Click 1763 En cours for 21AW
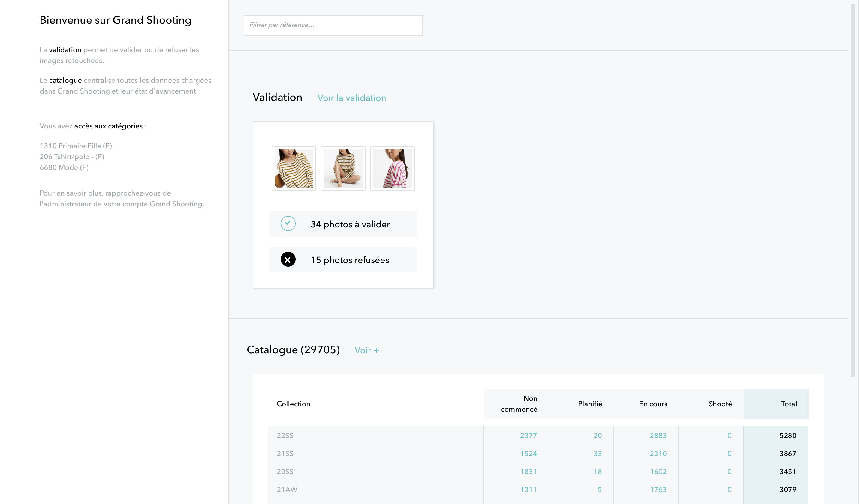Screen dimensions: 859x504 (658, 489)
